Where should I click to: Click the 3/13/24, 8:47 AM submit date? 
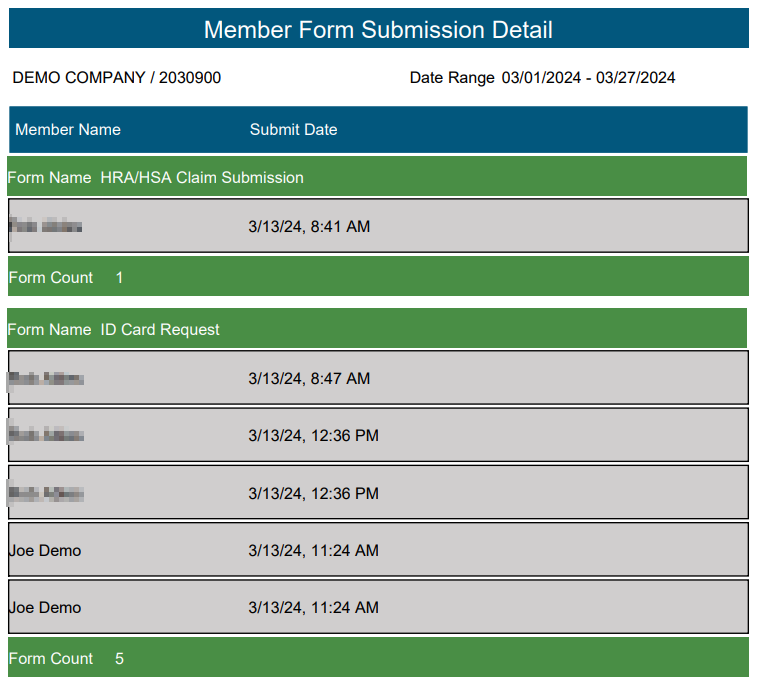click(x=309, y=378)
